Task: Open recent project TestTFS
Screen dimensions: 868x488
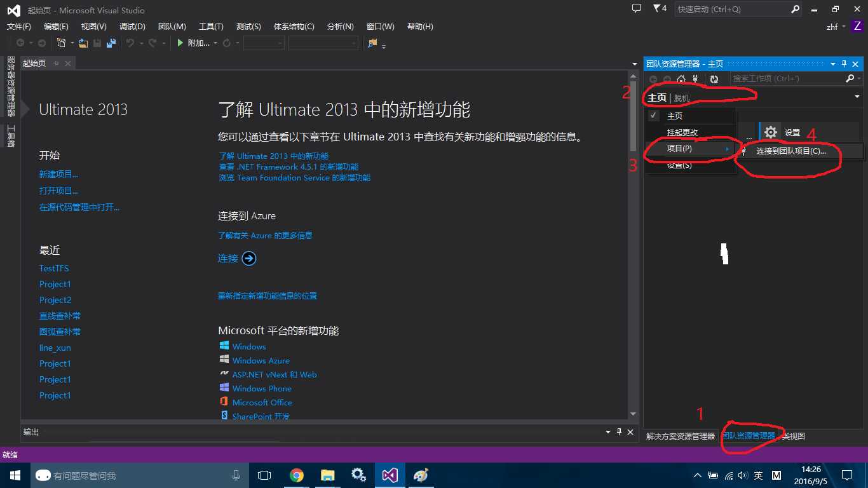Action: [54, 268]
